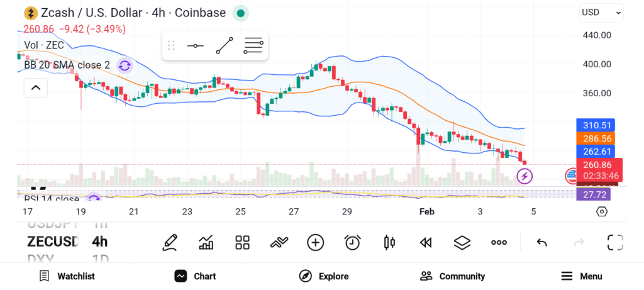The height and width of the screenshot is (290, 644).
Task: Collapse the indicator legend chevron
Action: click(x=36, y=88)
